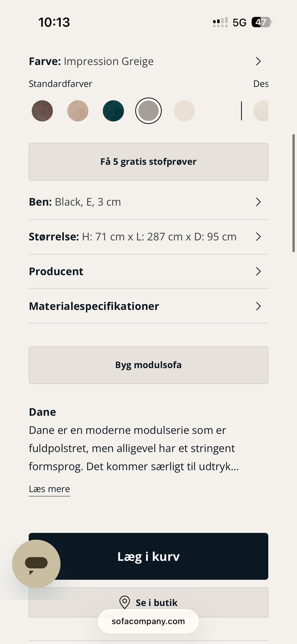Open the Ben legs selection row
This screenshot has height=644, width=297.
[x=148, y=202]
